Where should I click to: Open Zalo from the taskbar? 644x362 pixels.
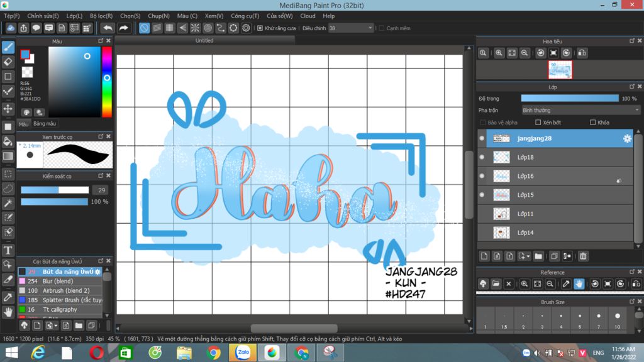coord(242,353)
